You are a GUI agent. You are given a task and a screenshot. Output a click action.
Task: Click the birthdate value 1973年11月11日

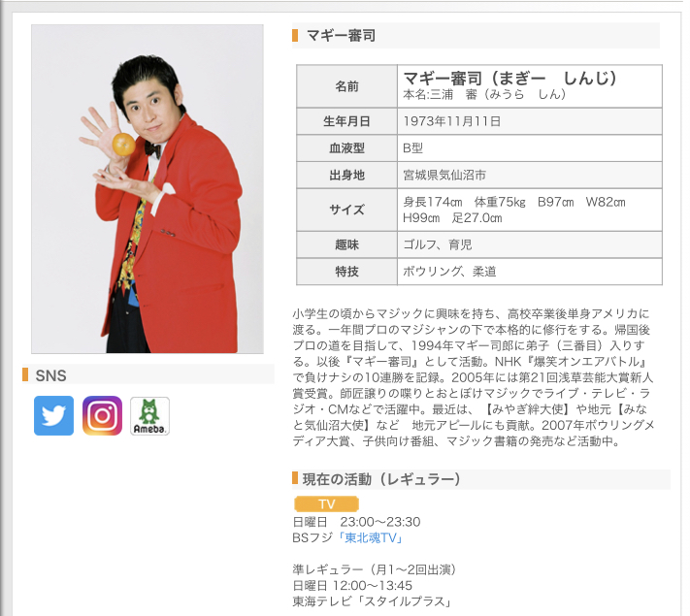click(x=452, y=121)
